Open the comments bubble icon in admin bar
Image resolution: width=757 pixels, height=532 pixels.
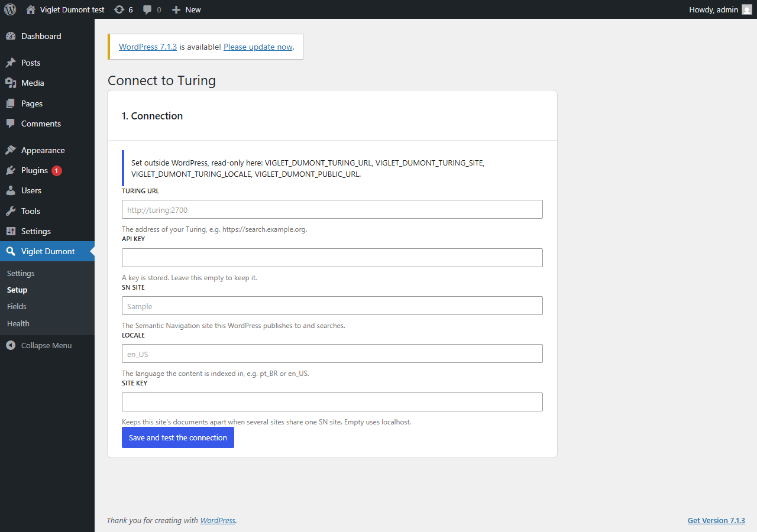click(147, 9)
